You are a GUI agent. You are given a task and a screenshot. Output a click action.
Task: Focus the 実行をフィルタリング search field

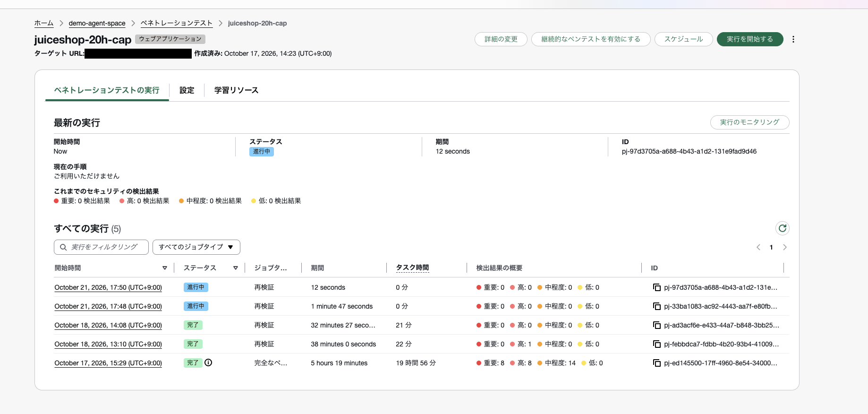(102, 247)
